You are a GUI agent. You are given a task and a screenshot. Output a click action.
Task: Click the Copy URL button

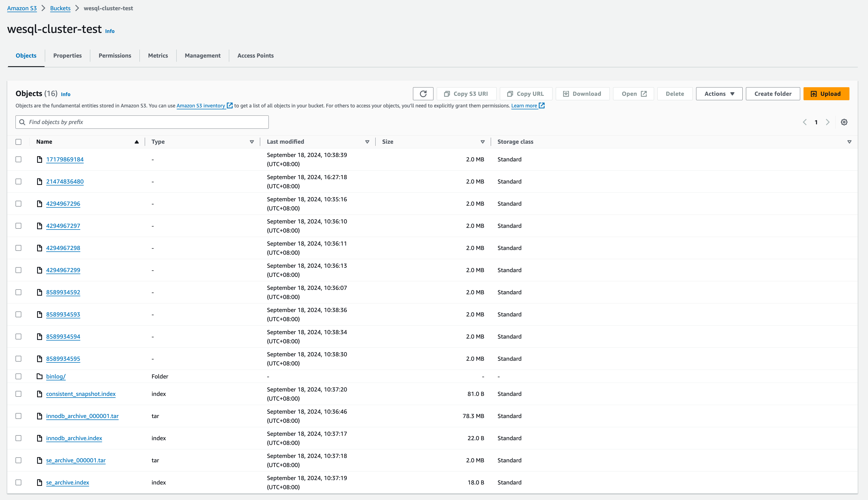(526, 94)
